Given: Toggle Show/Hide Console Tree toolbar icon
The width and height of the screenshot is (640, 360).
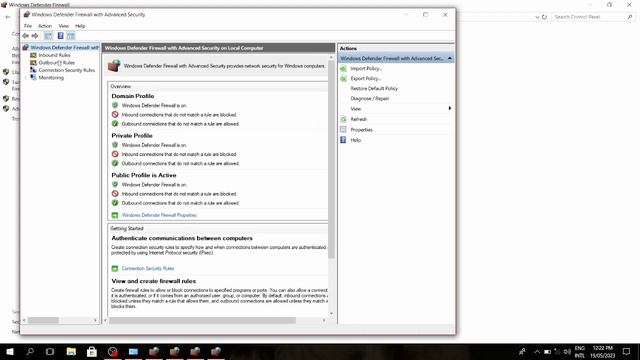Looking at the screenshot, I should pos(48,36).
